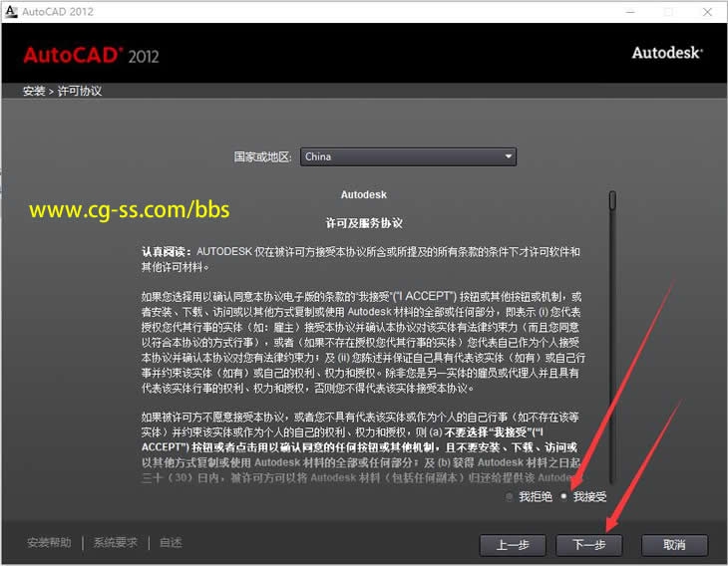
Task: Click the AutoCAD icon in title bar
Action: tap(11, 12)
